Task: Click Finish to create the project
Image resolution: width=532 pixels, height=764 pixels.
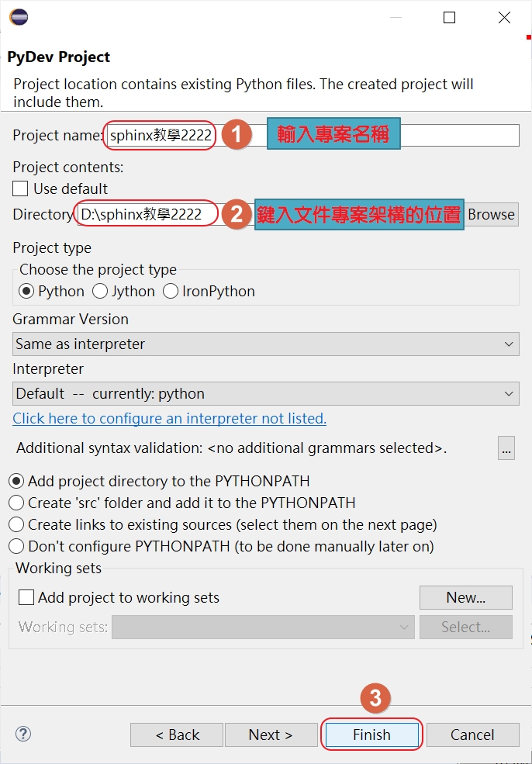Action: (371, 735)
